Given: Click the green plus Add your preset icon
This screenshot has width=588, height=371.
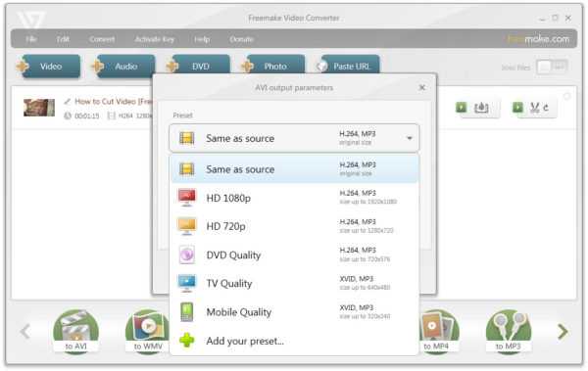Looking at the screenshot, I should (187, 341).
